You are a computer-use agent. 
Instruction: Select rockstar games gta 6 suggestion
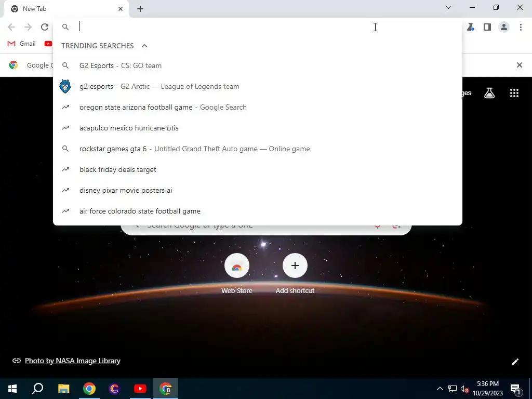(258, 149)
